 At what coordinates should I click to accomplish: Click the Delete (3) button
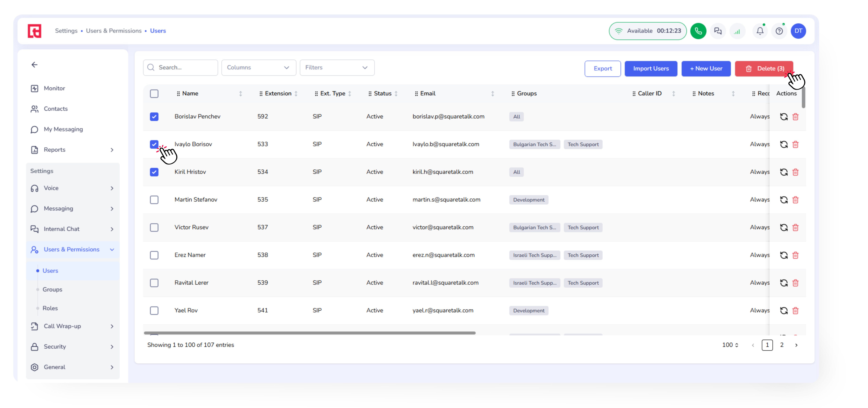[x=764, y=69]
